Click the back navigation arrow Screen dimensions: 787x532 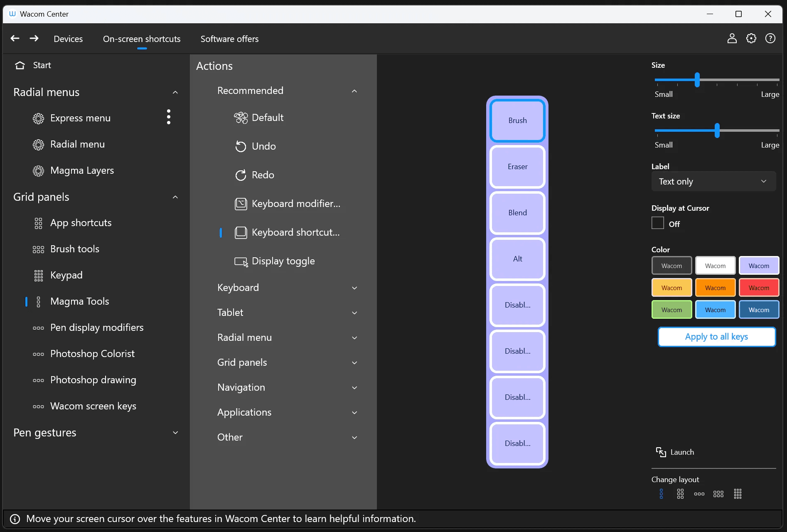pyautogui.click(x=15, y=39)
